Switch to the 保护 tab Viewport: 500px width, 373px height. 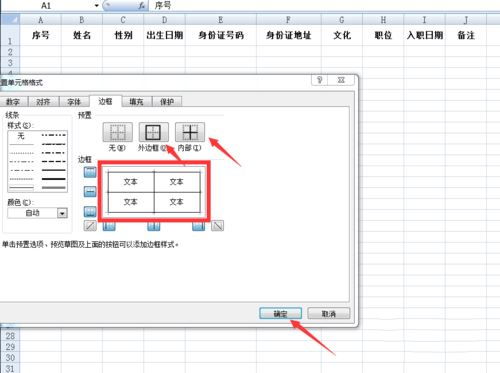[x=167, y=102]
